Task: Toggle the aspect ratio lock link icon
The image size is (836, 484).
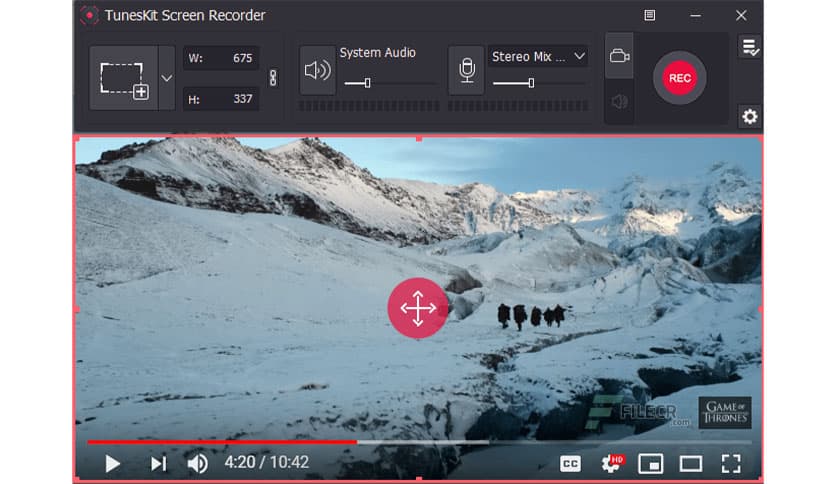Action: (273, 78)
